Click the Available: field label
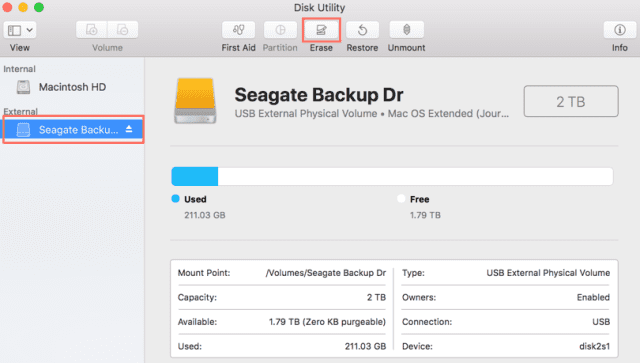The height and width of the screenshot is (363, 640). click(197, 322)
